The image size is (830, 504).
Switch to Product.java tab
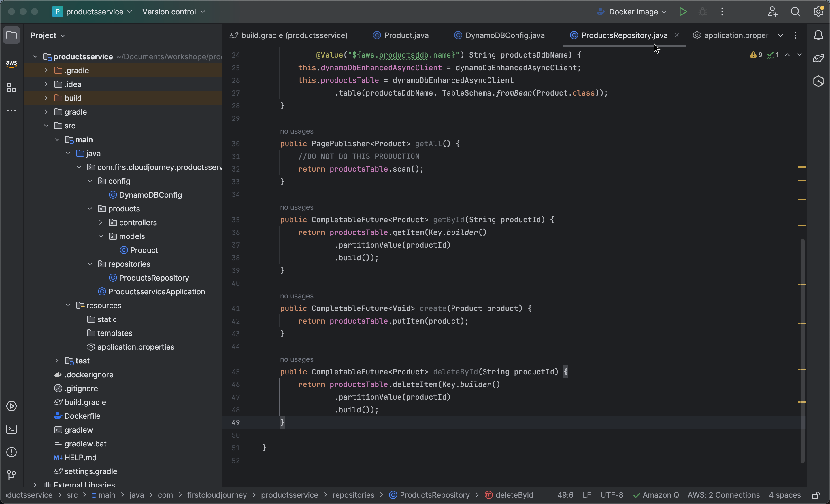401,35
